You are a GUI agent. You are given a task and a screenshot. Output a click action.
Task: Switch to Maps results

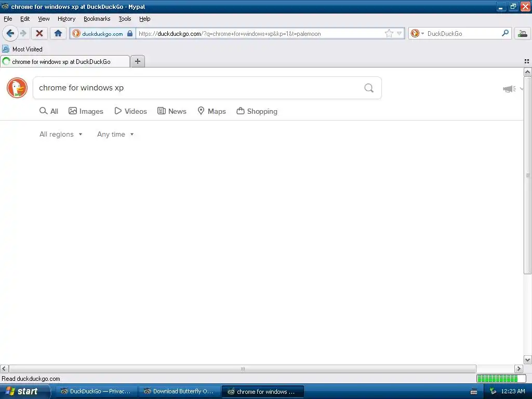coord(212,111)
